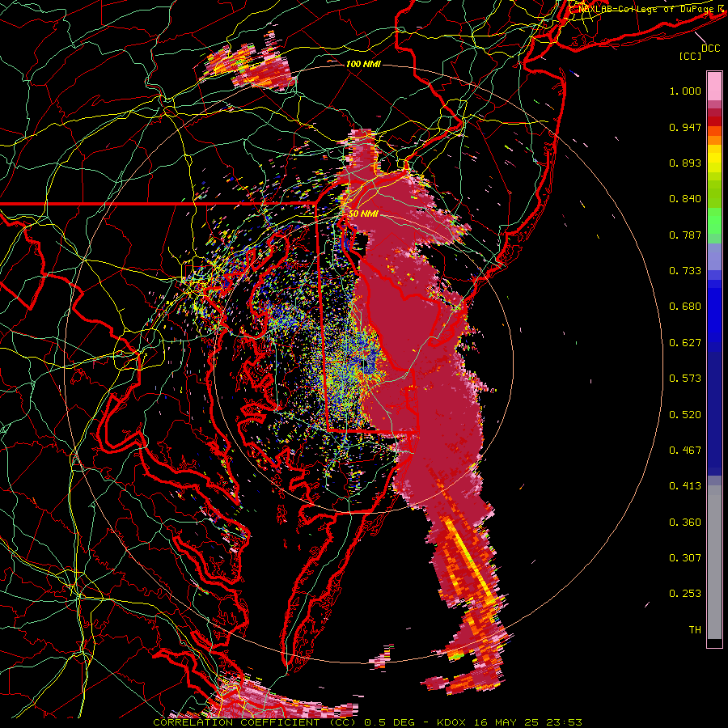Select the 0.573 scale value

coord(685,379)
